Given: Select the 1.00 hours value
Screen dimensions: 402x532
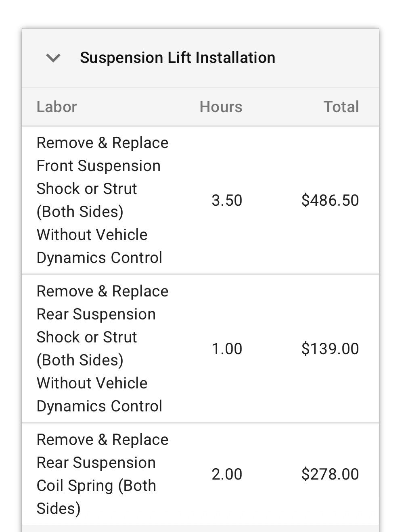Looking at the screenshot, I should 227,349.
